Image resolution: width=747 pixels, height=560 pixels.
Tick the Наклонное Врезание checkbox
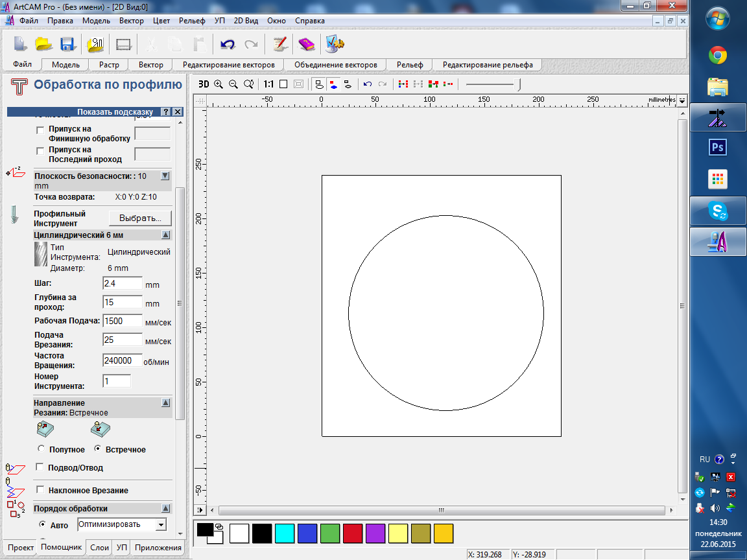(x=40, y=491)
